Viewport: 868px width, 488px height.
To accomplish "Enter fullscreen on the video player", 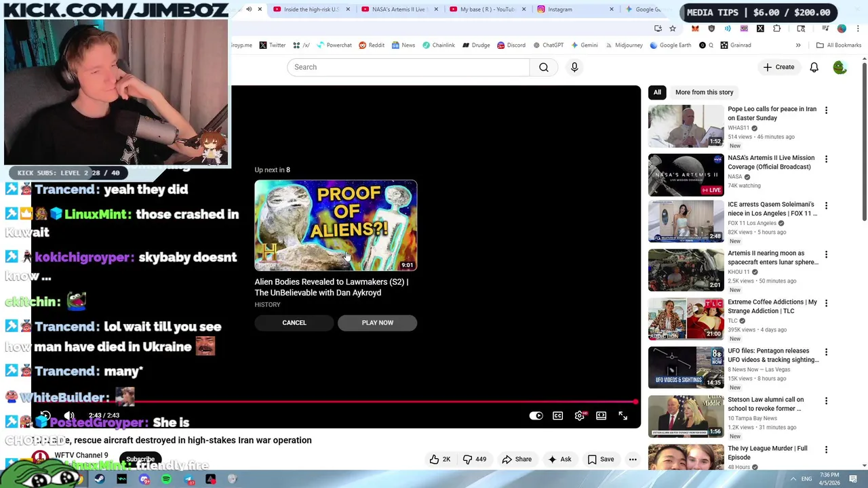I will [x=623, y=415].
